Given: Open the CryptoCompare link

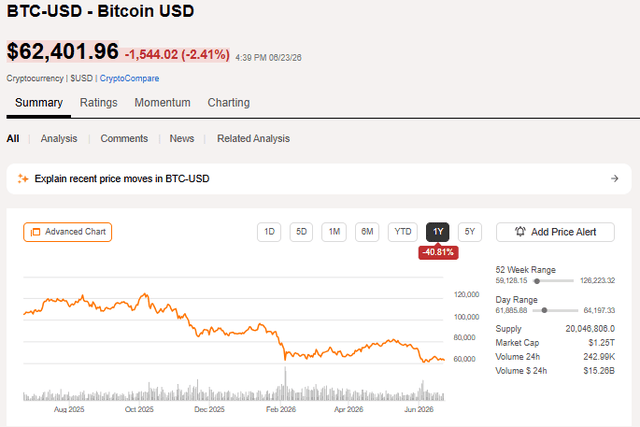Looking at the screenshot, I should coord(129,78).
